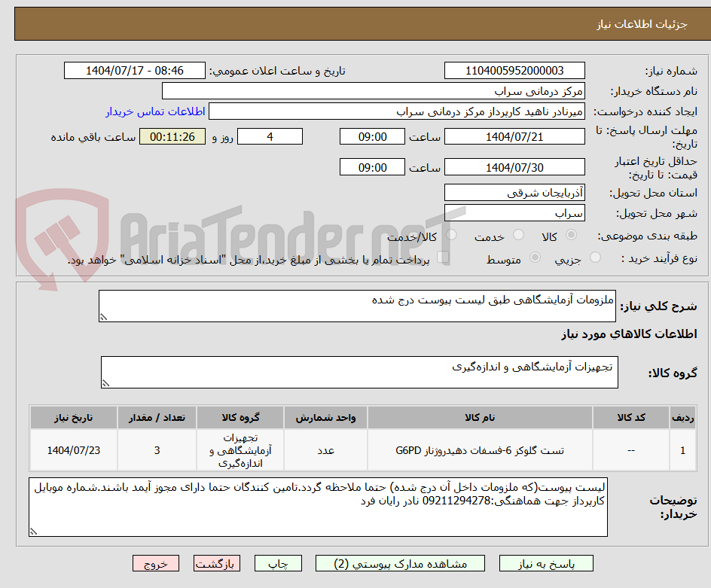The image size is (711, 588).
Task: Select the جزیی purchase process radio
Action: pyautogui.click(x=594, y=257)
